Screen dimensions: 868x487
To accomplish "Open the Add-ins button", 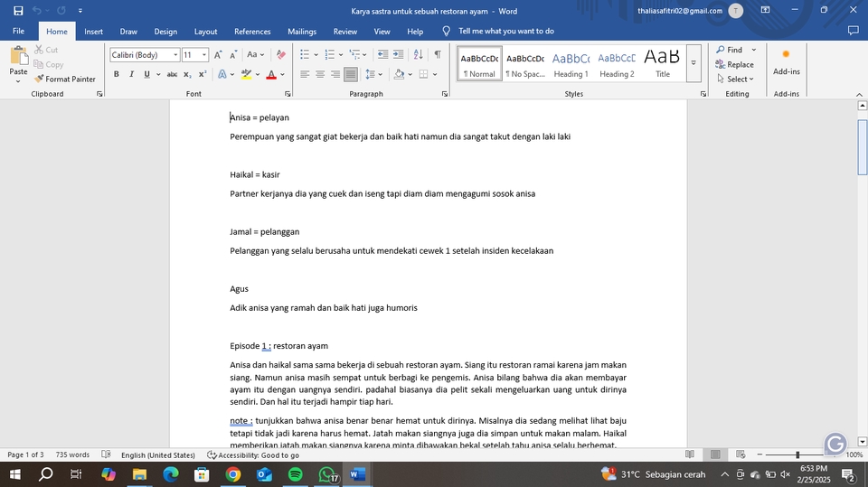I will click(786, 62).
